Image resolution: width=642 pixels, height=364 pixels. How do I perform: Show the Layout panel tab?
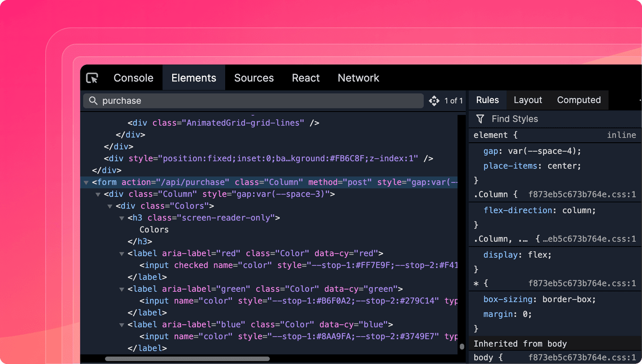(528, 100)
